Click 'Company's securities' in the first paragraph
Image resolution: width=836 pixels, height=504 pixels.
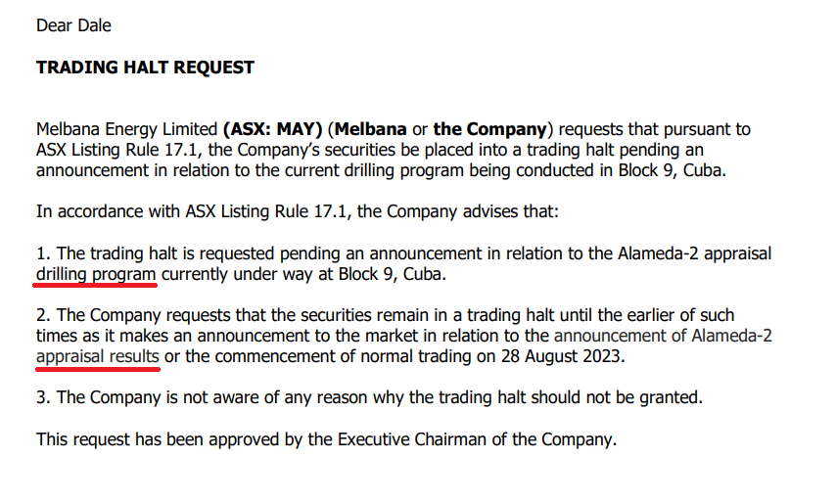point(317,151)
